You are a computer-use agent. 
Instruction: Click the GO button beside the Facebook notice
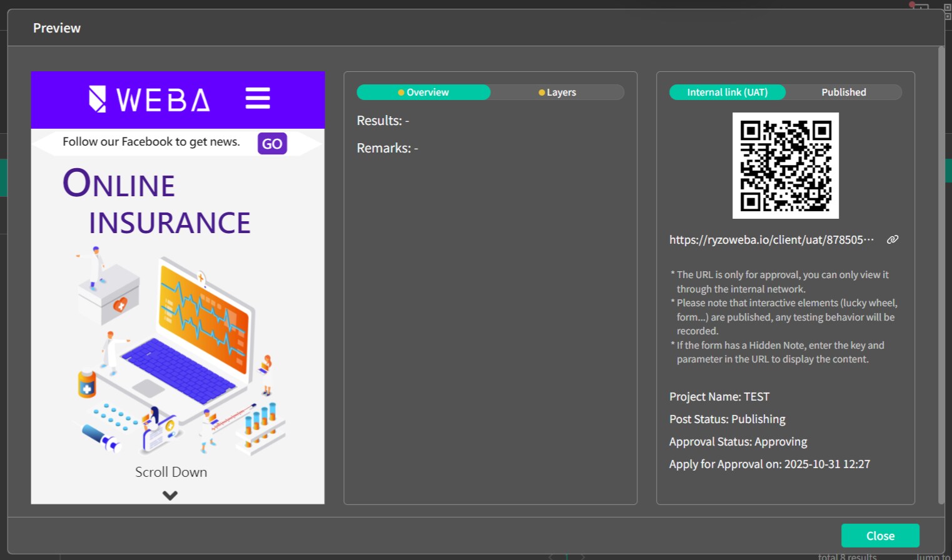(x=272, y=144)
